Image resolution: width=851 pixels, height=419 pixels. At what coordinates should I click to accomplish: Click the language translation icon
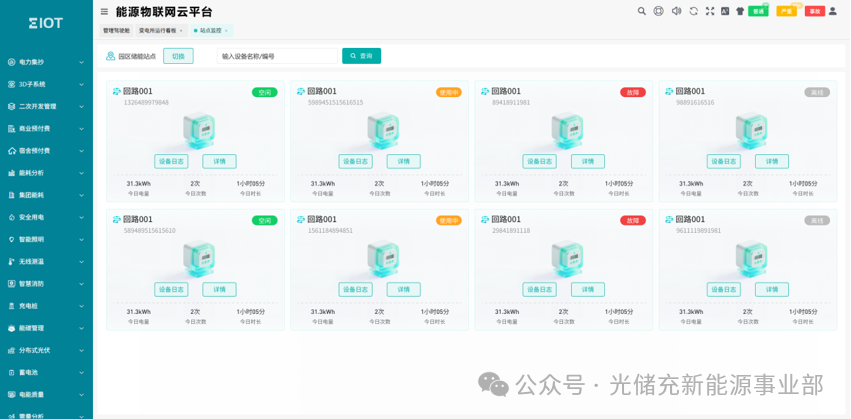tap(725, 11)
